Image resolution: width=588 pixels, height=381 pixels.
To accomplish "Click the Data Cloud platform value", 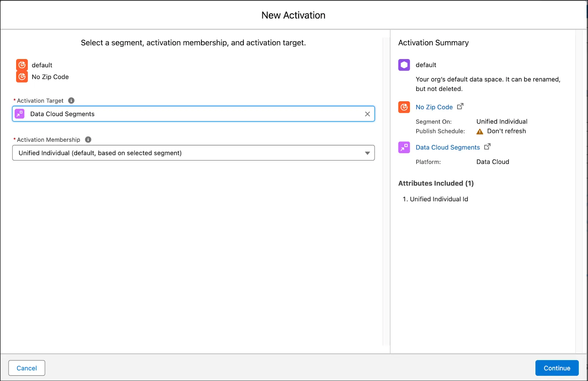I will [493, 162].
